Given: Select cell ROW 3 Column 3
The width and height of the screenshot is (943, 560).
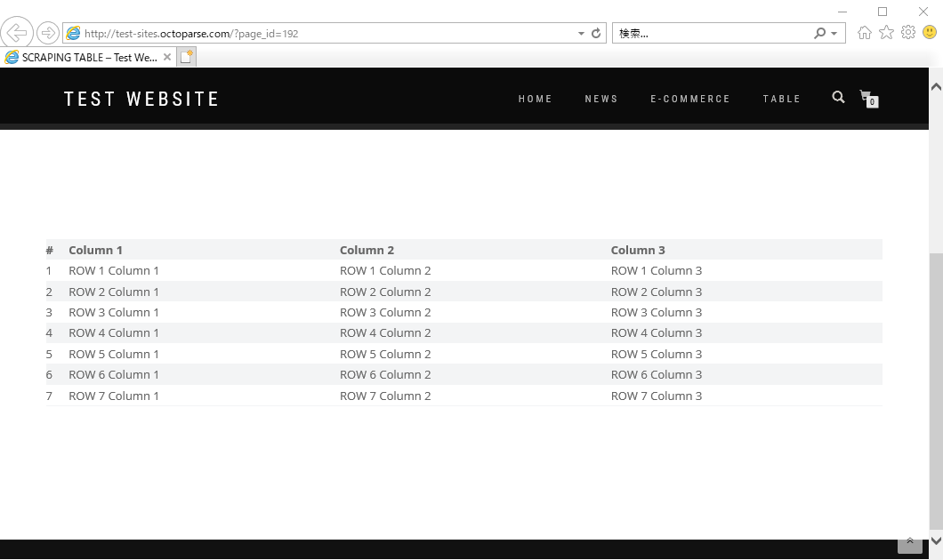Looking at the screenshot, I should coord(657,313).
